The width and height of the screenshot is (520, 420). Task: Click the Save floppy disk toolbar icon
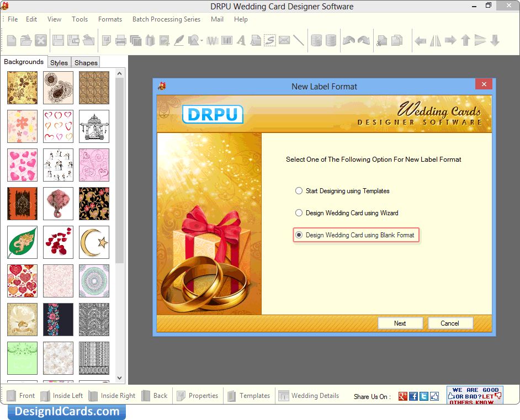point(58,40)
